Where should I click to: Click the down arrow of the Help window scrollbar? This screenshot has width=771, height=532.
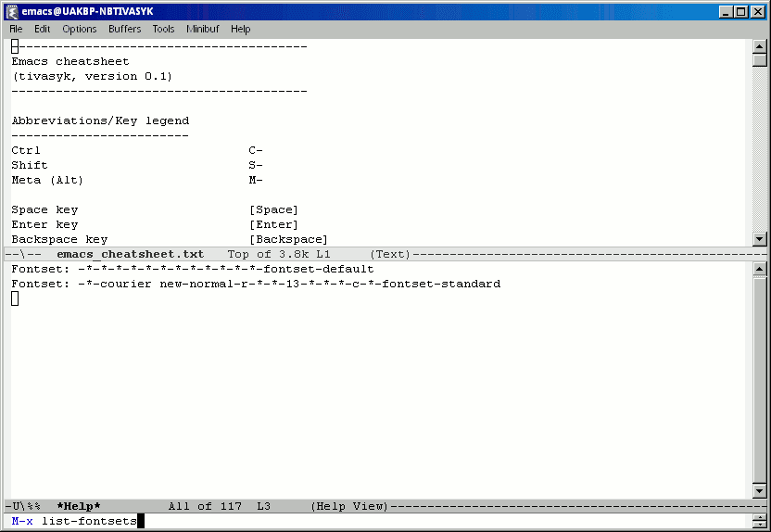(x=760, y=490)
